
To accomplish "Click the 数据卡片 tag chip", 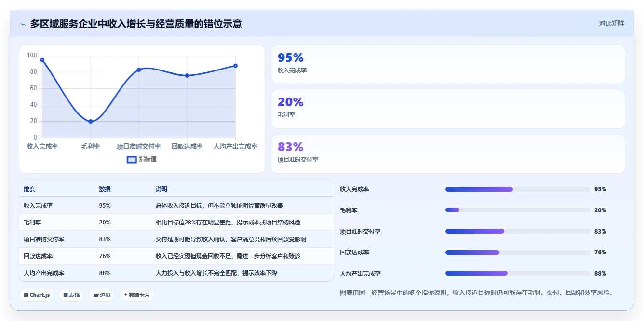I will 137,295.
